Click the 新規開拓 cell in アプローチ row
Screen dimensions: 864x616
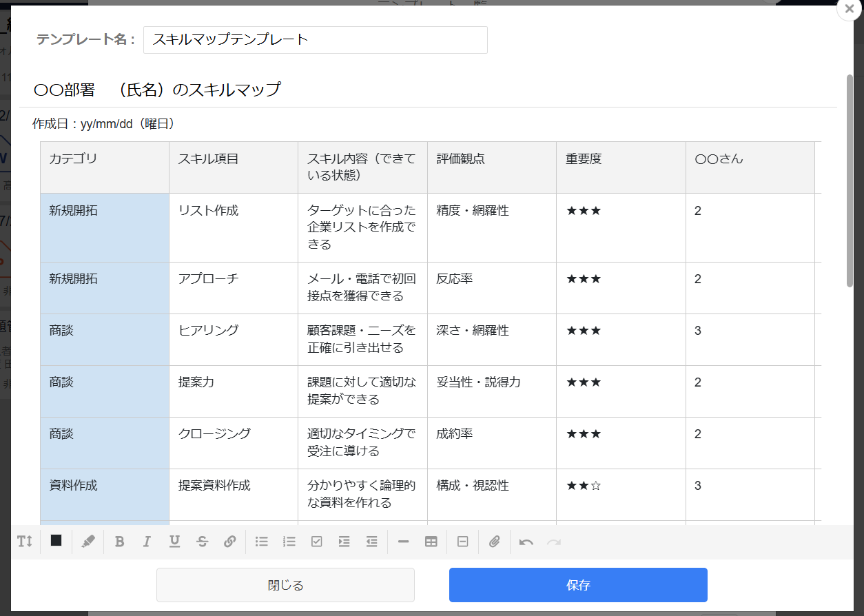[105, 288]
